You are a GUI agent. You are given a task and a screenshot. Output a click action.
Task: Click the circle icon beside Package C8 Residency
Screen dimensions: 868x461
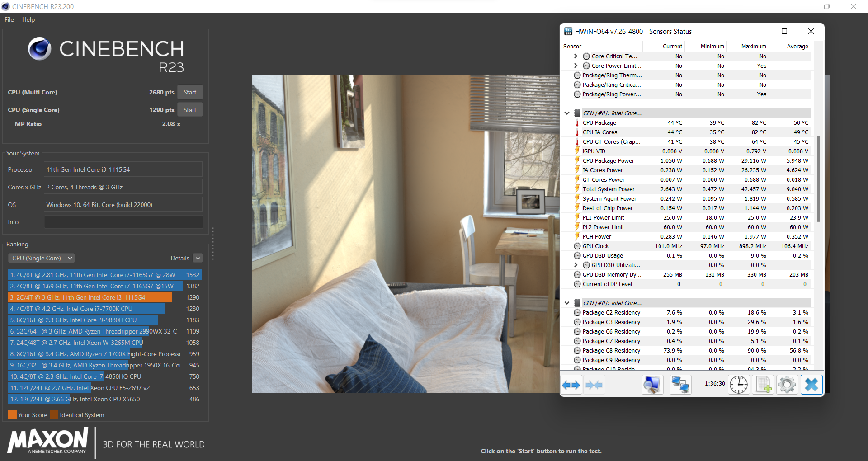coord(577,351)
